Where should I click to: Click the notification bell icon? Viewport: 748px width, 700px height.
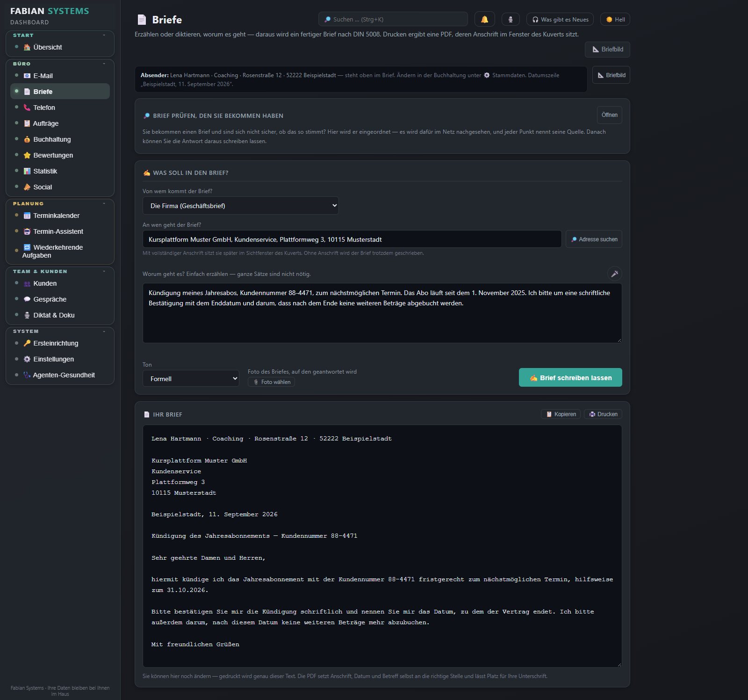484,19
